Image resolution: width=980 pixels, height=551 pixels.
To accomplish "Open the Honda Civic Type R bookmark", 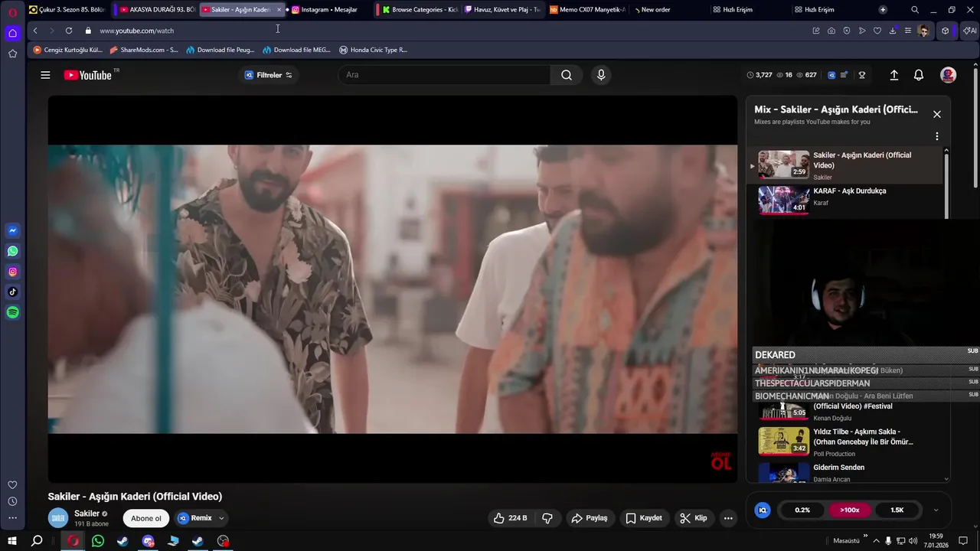I will click(x=373, y=50).
